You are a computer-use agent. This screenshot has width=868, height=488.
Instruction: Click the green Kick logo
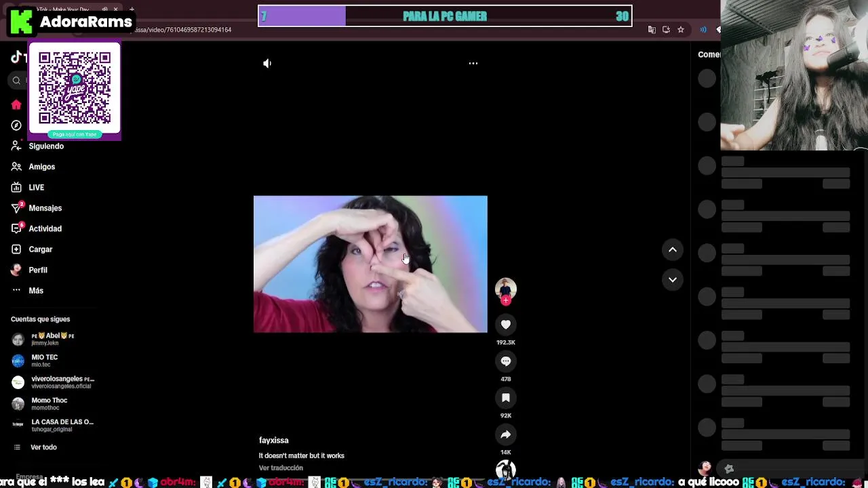pyautogui.click(x=21, y=22)
